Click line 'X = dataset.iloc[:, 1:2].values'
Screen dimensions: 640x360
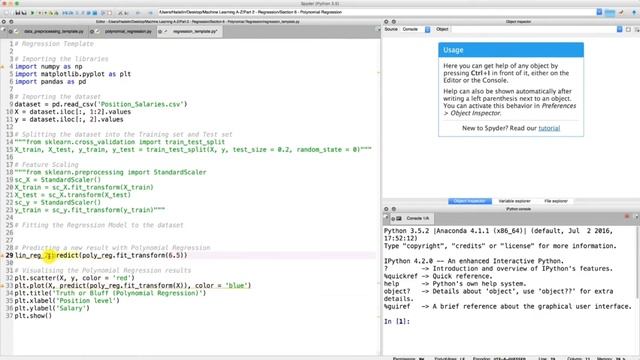(x=73, y=112)
